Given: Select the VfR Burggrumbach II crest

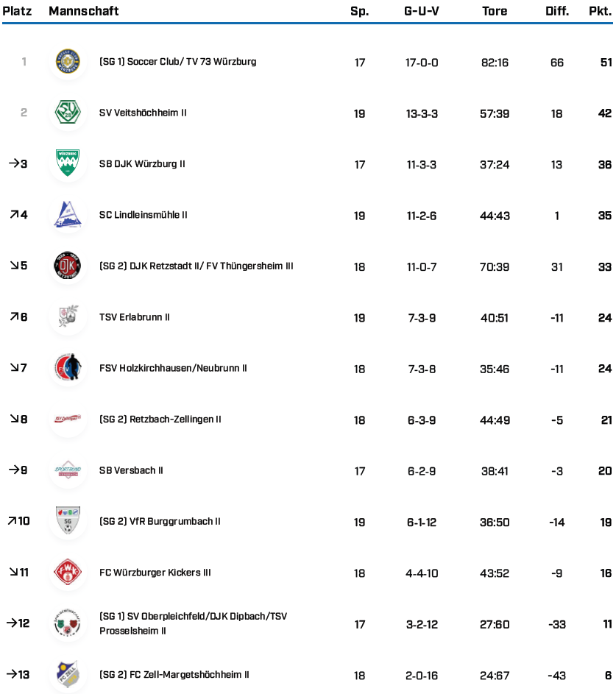Looking at the screenshot, I should click(x=68, y=522).
